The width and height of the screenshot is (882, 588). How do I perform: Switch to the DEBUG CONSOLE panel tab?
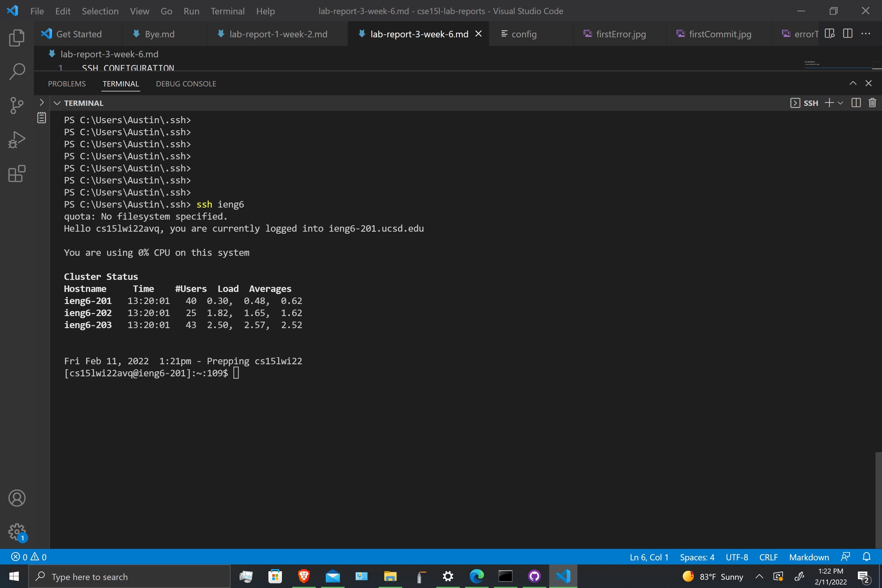click(x=186, y=83)
